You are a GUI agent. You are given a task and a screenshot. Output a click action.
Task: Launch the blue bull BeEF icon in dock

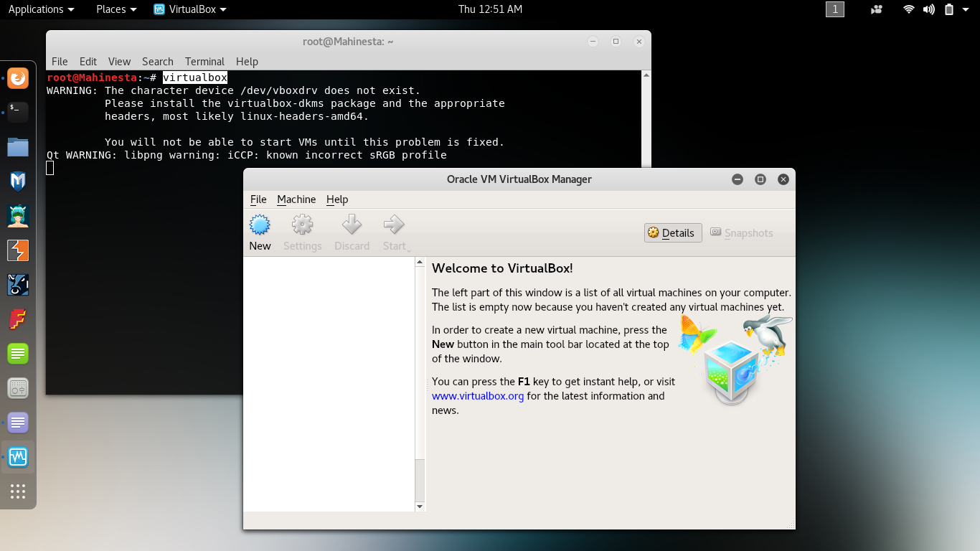18,285
